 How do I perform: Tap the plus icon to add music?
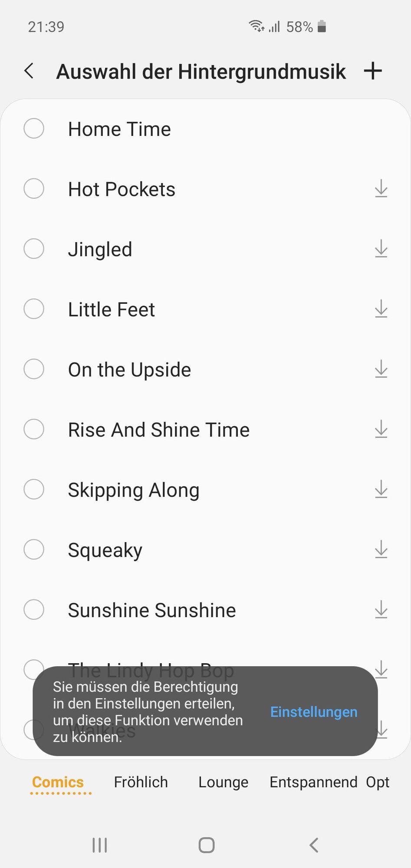(372, 71)
